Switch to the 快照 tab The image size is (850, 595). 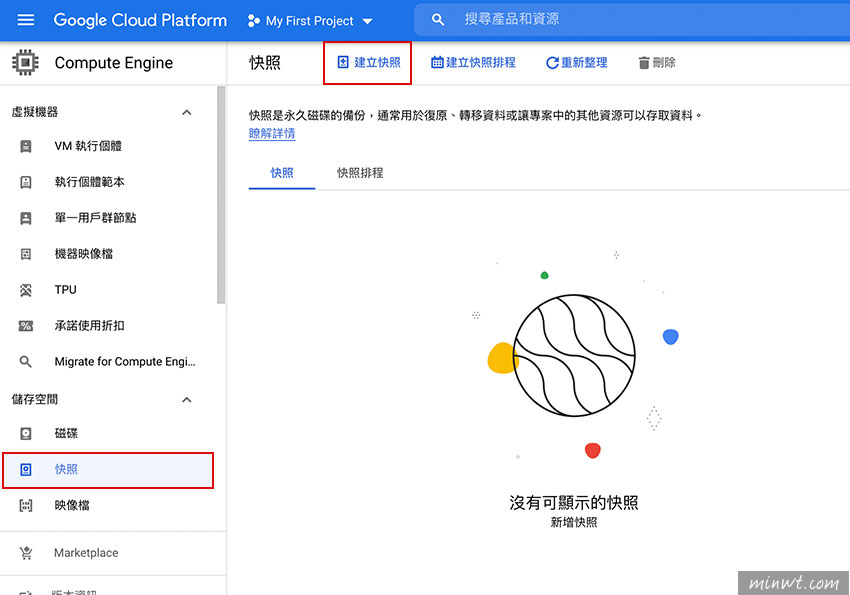coord(282,173)
